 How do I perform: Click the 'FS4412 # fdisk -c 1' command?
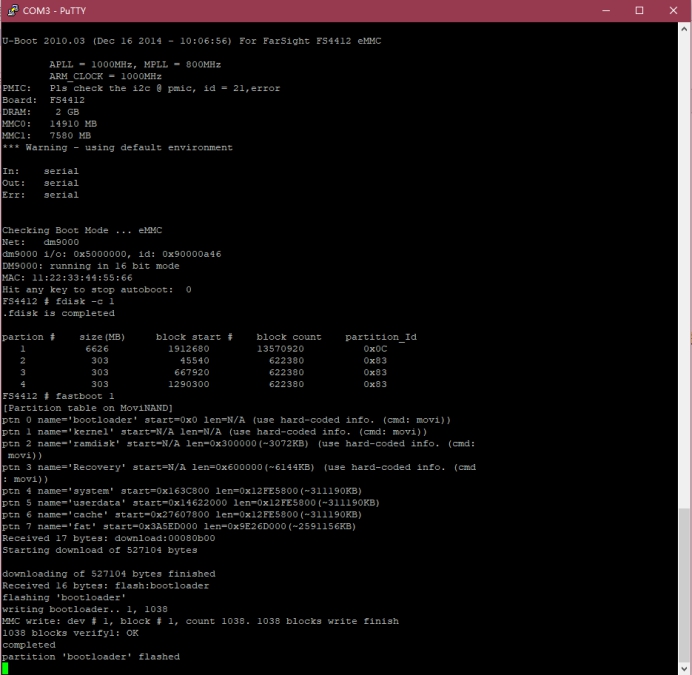tap(58, 302)
